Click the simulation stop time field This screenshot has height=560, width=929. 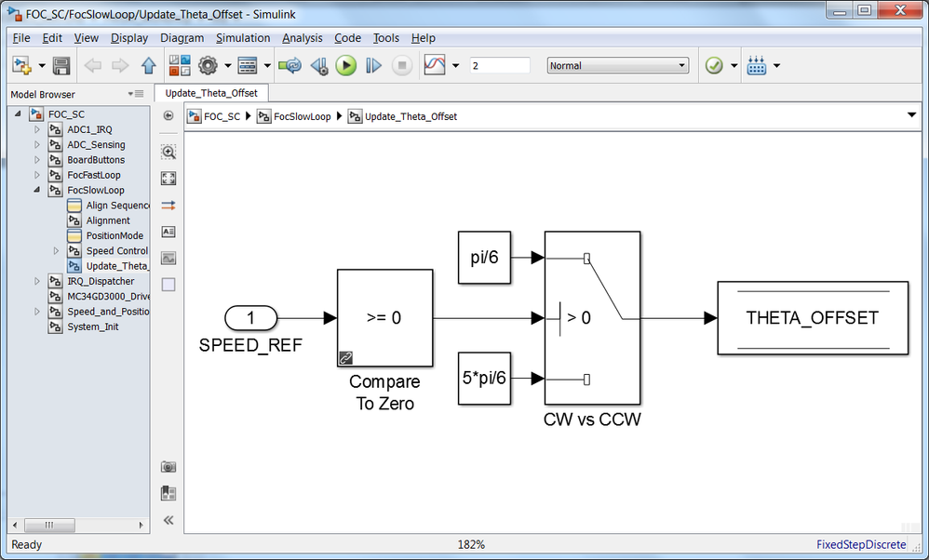500,65
